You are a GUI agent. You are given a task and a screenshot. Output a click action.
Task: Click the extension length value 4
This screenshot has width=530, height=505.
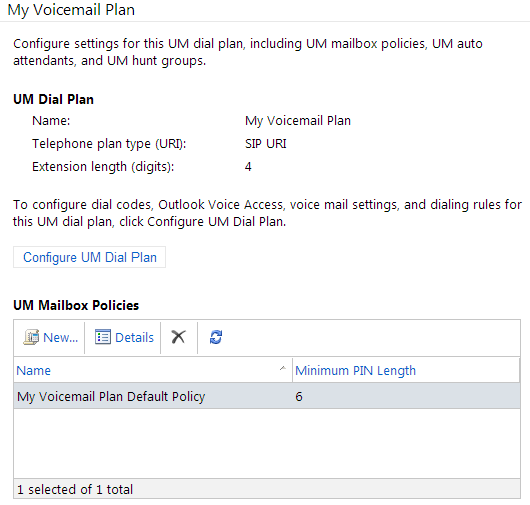pyautogui.click(x=248, y=167)
